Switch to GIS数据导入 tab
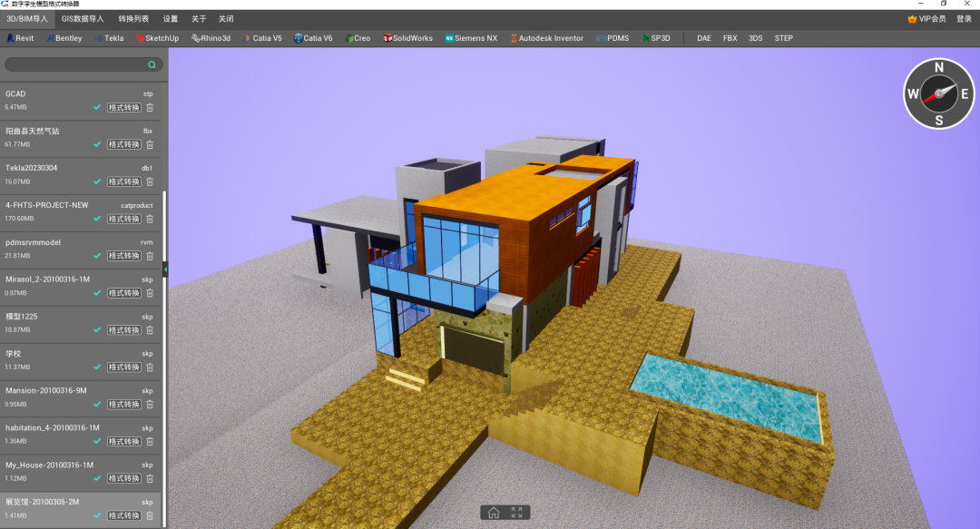This screenshot has height=529, width=980. tap(83, 19)
